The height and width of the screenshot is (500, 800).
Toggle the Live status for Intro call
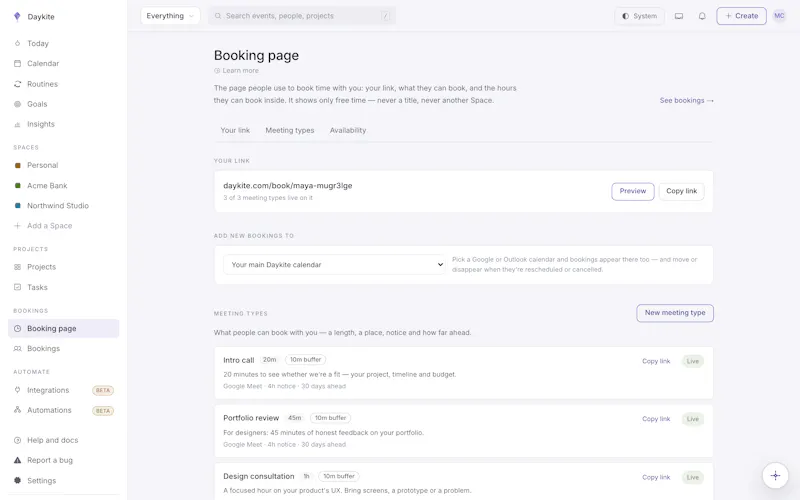692,361
